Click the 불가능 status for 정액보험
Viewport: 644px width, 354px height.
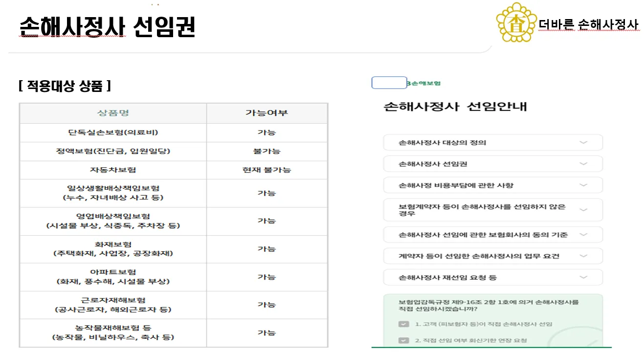click(x=267, y=152)
